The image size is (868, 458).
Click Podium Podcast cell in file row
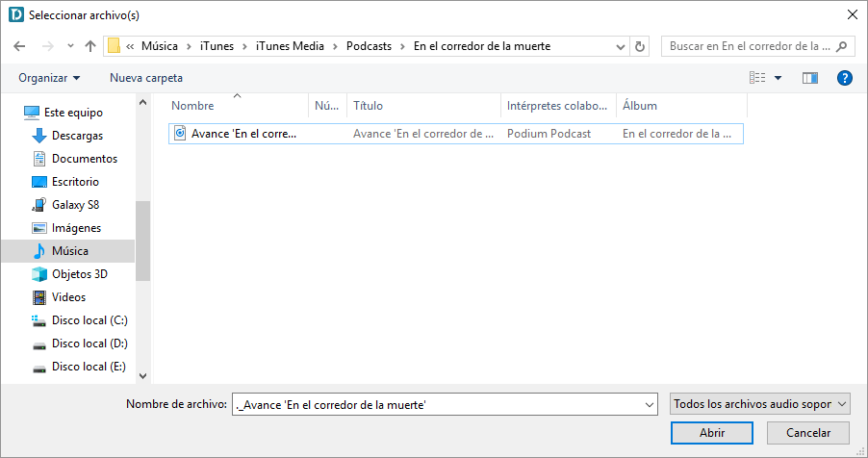549,134
